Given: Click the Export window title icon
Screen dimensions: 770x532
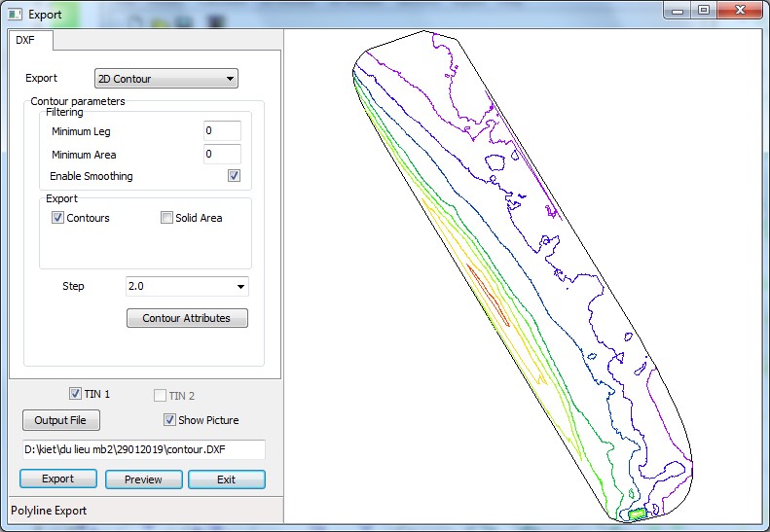Looking at the screenshot, I should click(x=15, y=15).
